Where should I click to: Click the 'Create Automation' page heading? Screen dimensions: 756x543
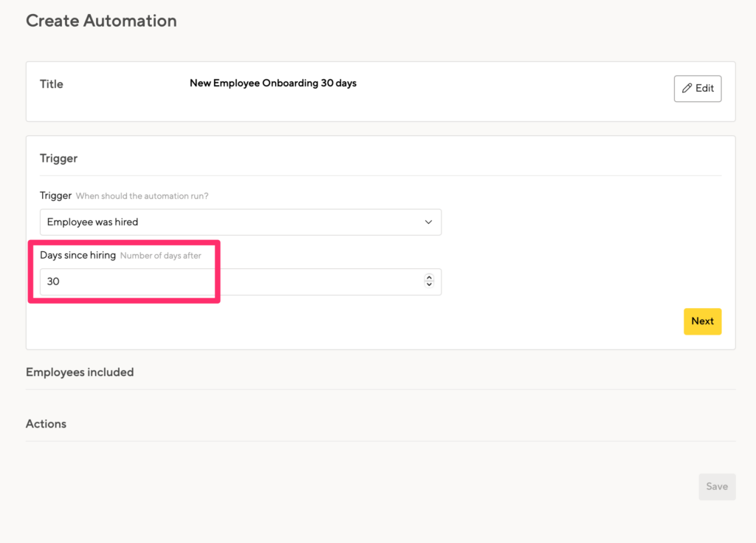pos(101,21)
